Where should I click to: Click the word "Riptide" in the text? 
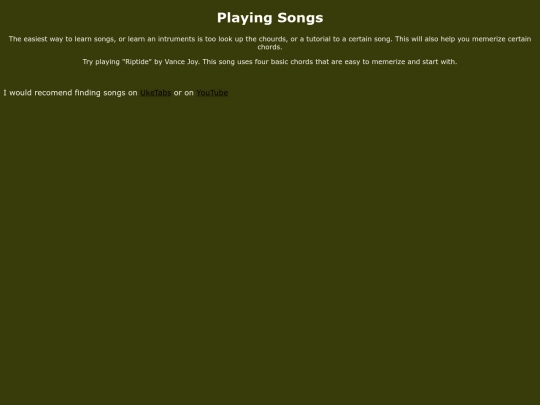click(x=137, y=62)
